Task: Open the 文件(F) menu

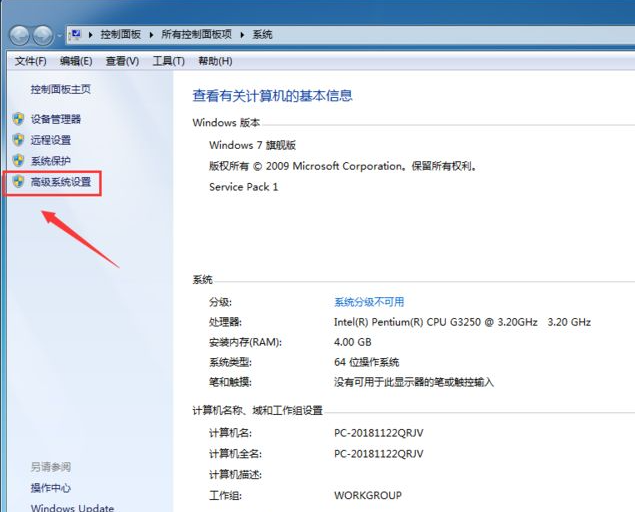Action: [x=30, y=61]
